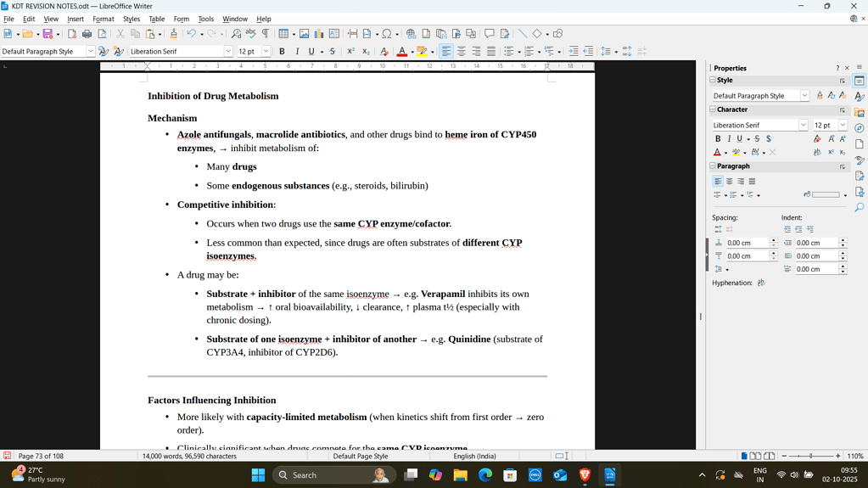Open sidebar Styles deck
This screenshot has width=868, height=488.
coord(860,97)
